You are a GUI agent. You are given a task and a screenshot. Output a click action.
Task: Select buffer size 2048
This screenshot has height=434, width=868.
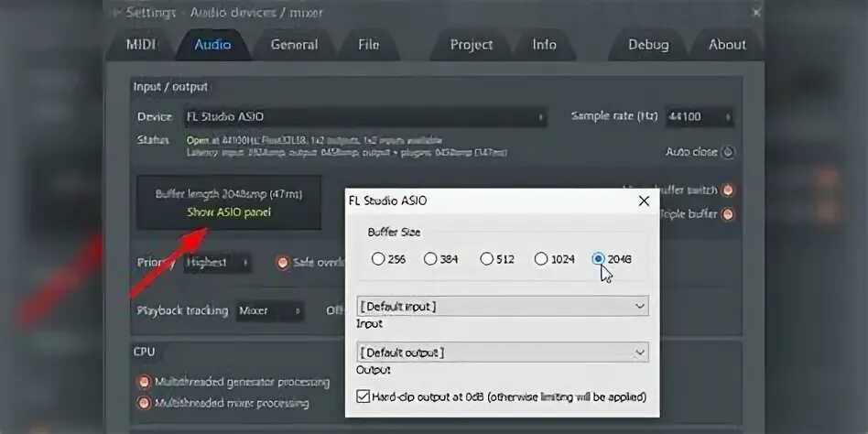coord(598,259)
